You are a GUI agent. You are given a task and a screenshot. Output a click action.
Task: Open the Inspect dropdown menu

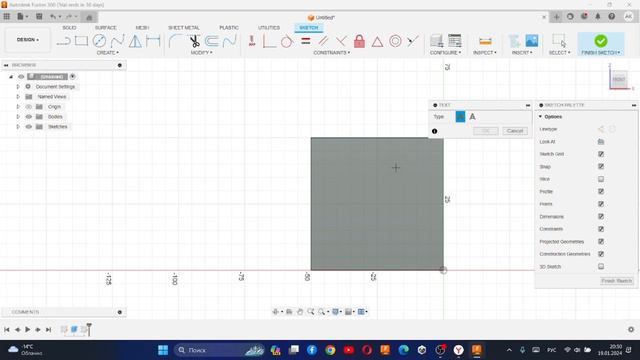coord(485,53)
